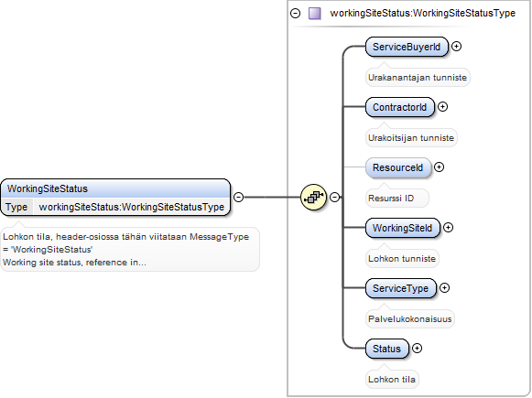Viewport: 532px width, 398px height.
Task: Collapse the WorkingSiteStatus element node
Action: (238, 197)
